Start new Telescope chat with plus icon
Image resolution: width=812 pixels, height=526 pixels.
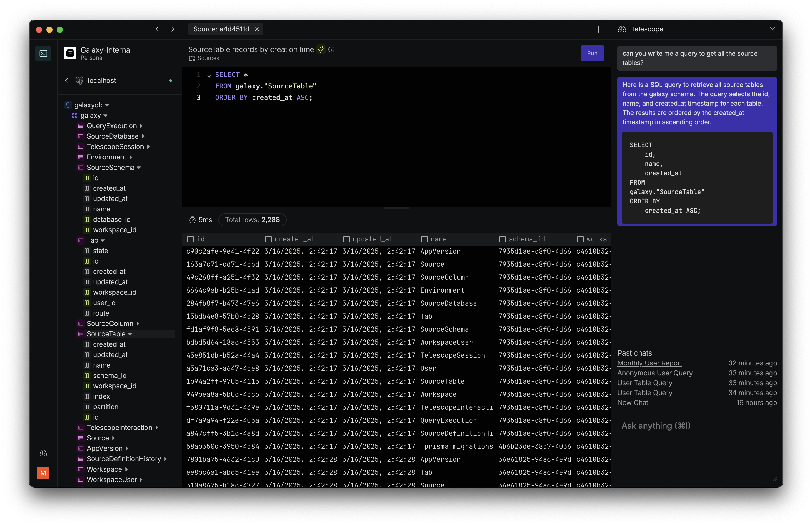pos(758,29)
